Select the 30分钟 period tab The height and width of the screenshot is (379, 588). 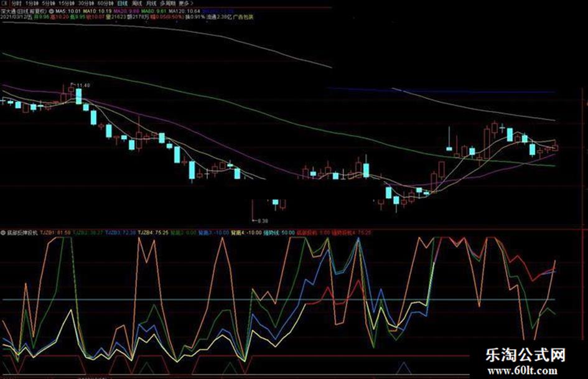click(x=86, y=3)
